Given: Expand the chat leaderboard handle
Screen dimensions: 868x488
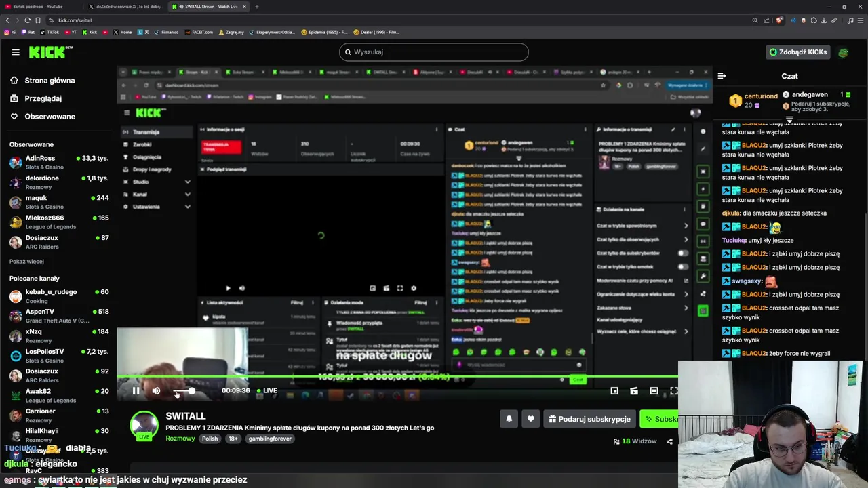Looking at the screenshot, I should pos(789,119).
